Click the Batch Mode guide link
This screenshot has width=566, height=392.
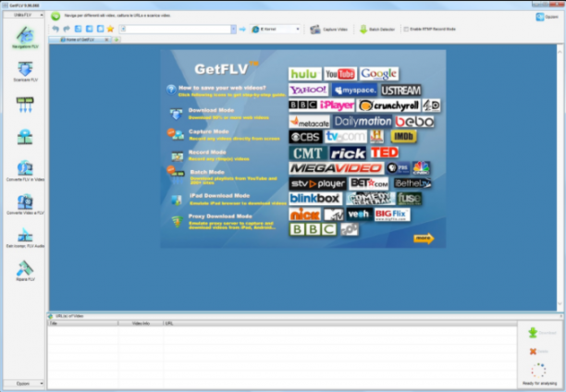pos(207,172)
